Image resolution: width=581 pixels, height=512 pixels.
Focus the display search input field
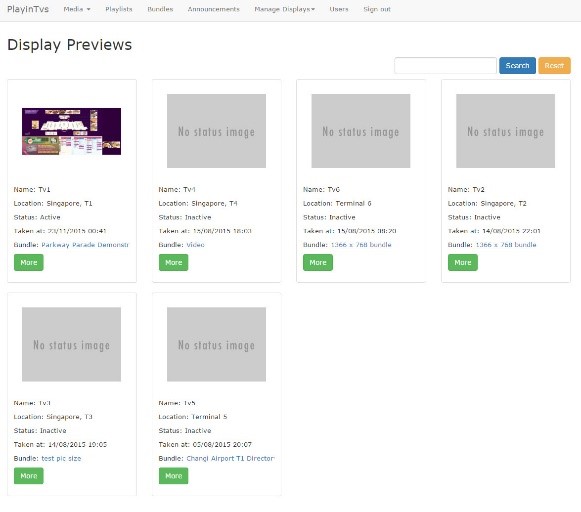click(x=445, y=66)
